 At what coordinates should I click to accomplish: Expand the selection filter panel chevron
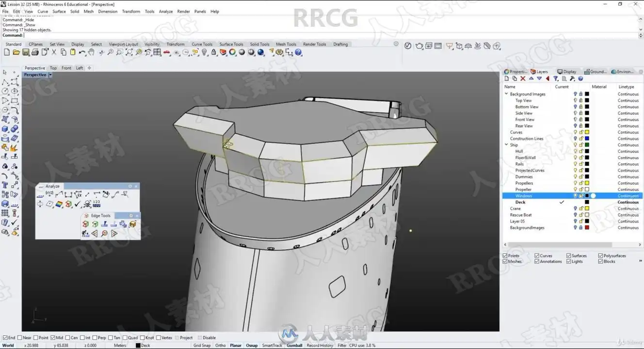click(641, 261)
